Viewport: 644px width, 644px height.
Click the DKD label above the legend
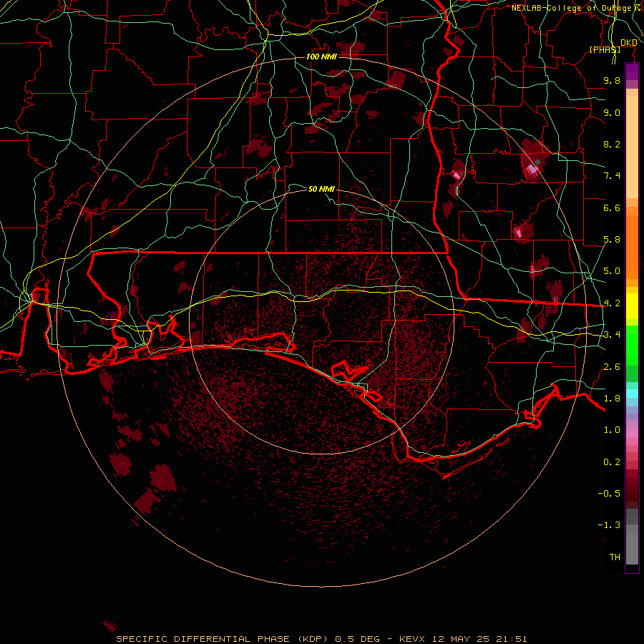click(x=629, y=43)
